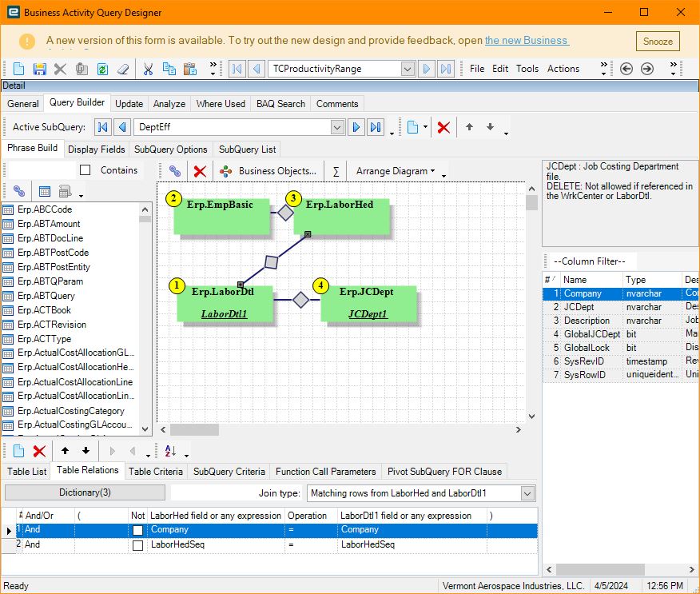Enable the Contains checkbox
Viewport: 700px width, 594px height.
[86, 170]
